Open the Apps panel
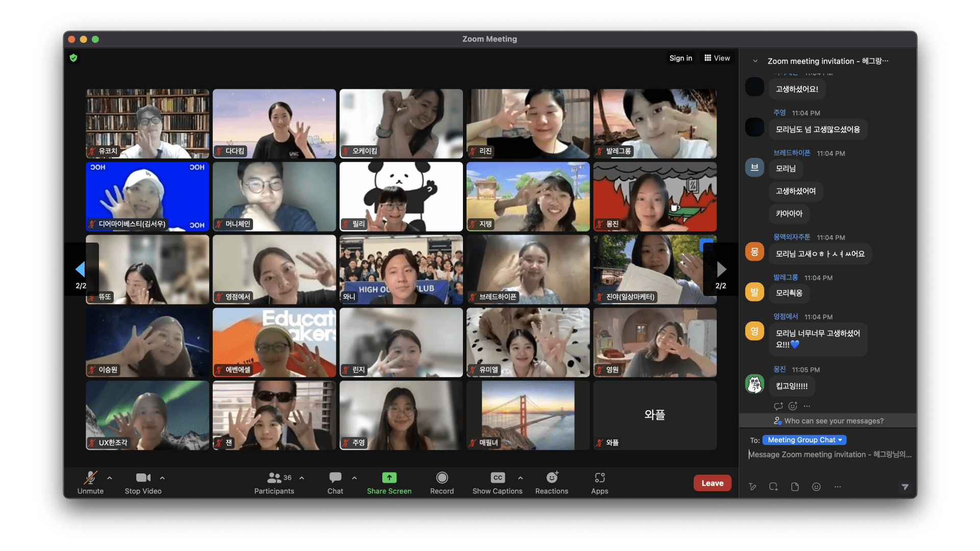 599,478
